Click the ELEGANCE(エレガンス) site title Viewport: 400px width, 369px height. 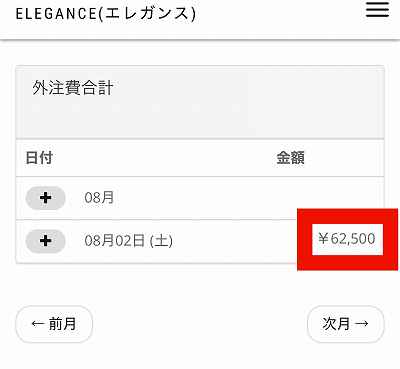point(106,14)
